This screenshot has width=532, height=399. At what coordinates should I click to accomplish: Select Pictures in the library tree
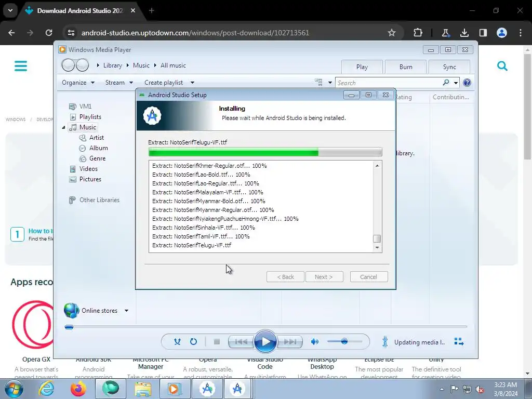90,179
